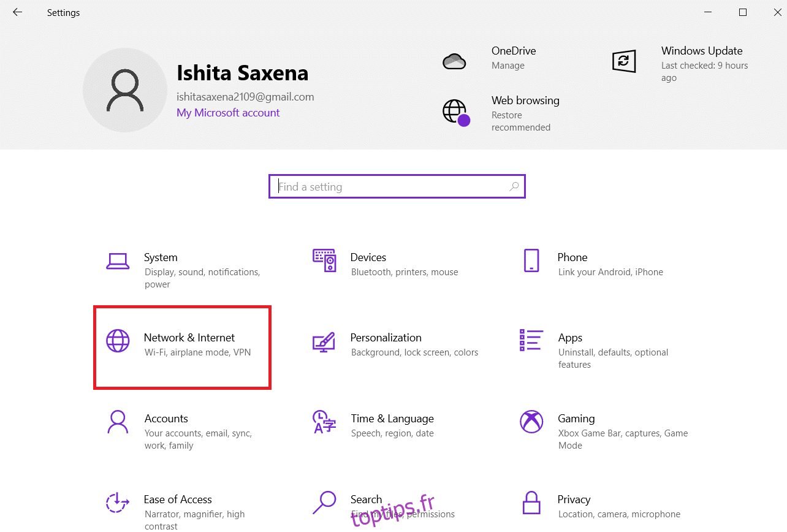Click Manage under OneDrive
787x532 pixels.
[508, 66]
